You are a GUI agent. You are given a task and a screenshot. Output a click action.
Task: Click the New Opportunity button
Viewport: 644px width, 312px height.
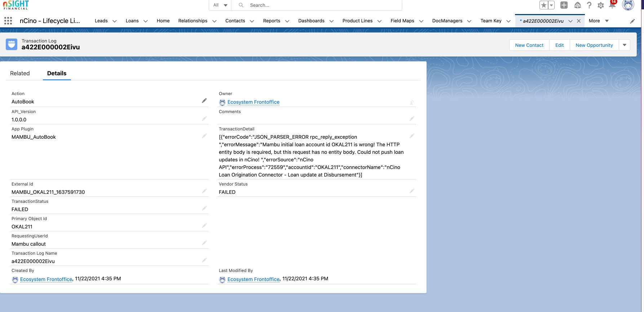(x=594, y=45)
